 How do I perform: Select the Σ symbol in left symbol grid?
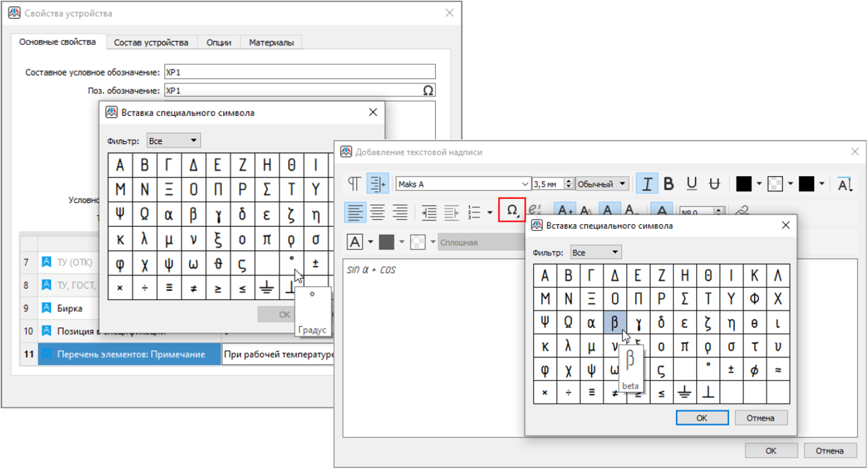point(267,189)
